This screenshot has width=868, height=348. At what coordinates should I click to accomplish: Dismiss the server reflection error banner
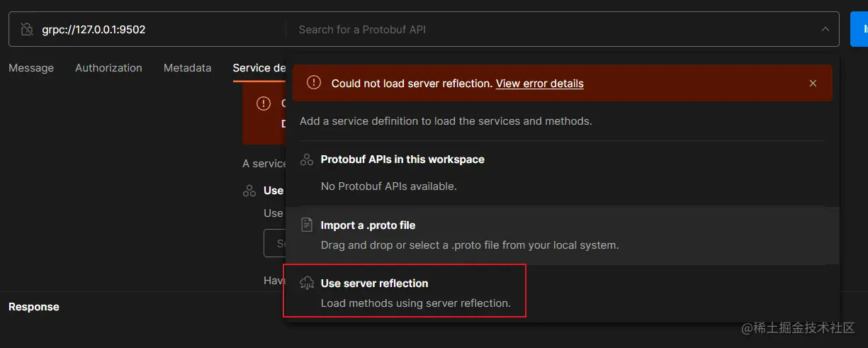pyautogui.click(x=813, y=84)
